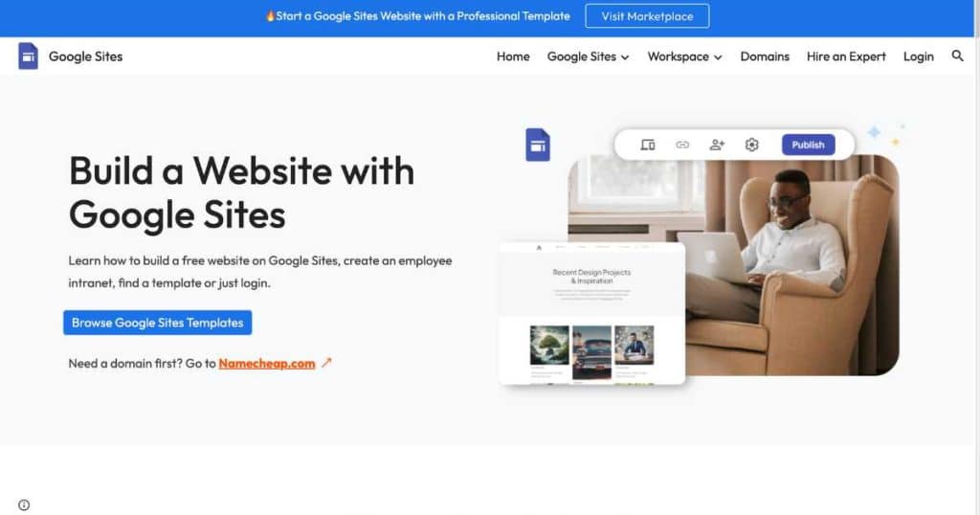
Task: Open the search magnifier icon
Action: click(957, 56)
